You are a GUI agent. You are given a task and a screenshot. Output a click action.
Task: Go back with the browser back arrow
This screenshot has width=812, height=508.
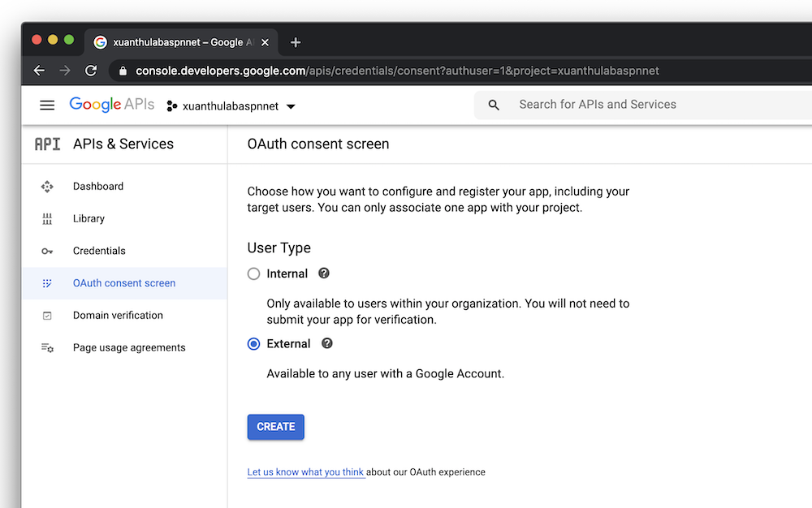click(x=39, y=71)
